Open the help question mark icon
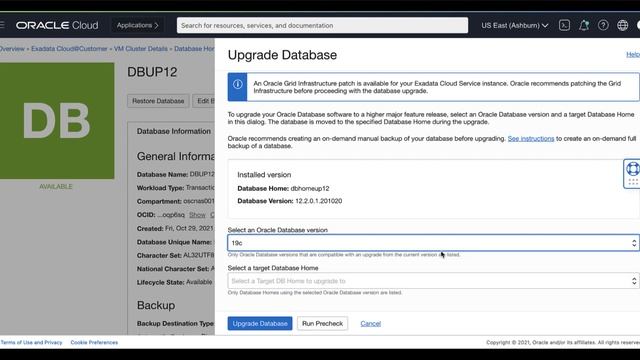Image resolution: width=640 pixels, height=360 pixels. [x=603, y=25]
